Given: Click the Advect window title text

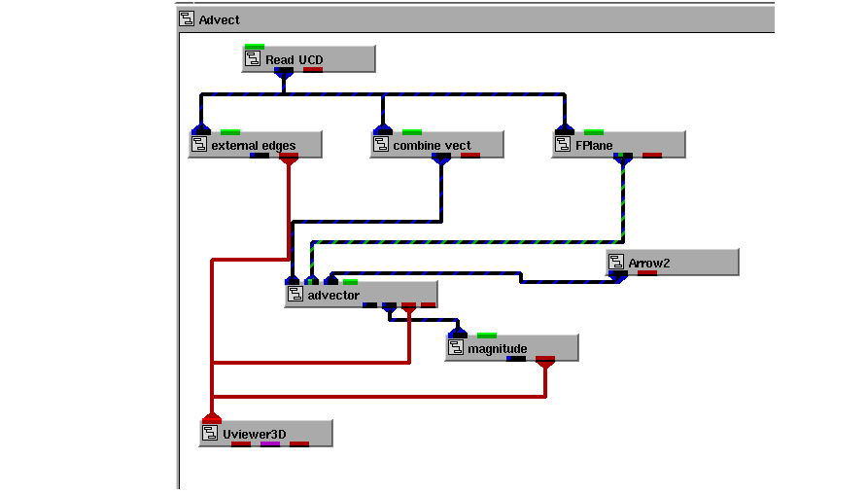Looking at the screenshot, I should click(220, 19).
